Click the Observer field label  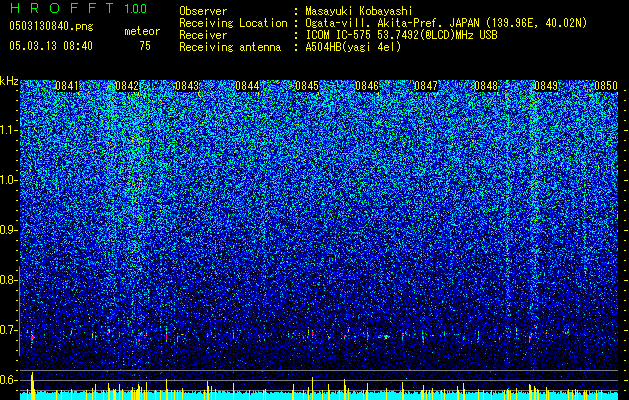pos(203,11)
